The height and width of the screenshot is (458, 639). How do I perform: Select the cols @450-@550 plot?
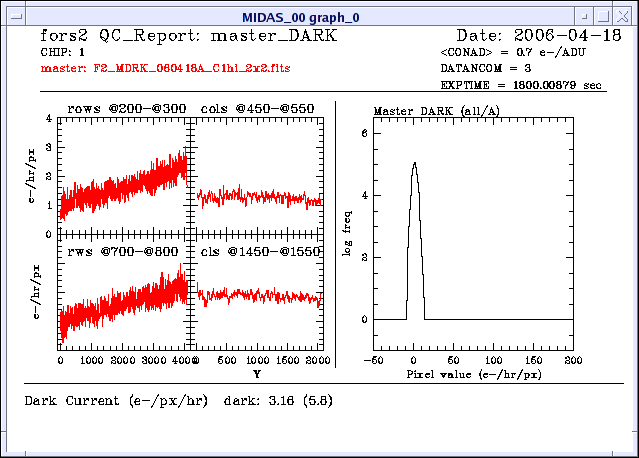257,176
